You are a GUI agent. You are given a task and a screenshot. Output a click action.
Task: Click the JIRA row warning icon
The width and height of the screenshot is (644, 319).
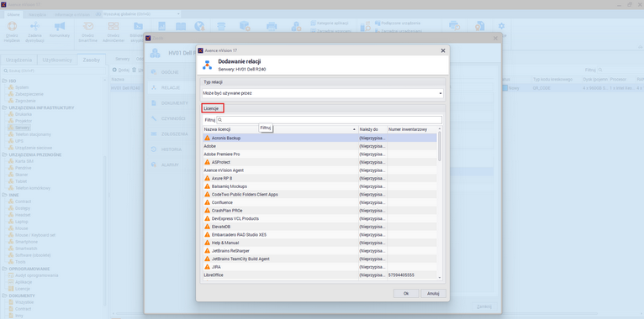pyautogui.click(x=207, y=267)
